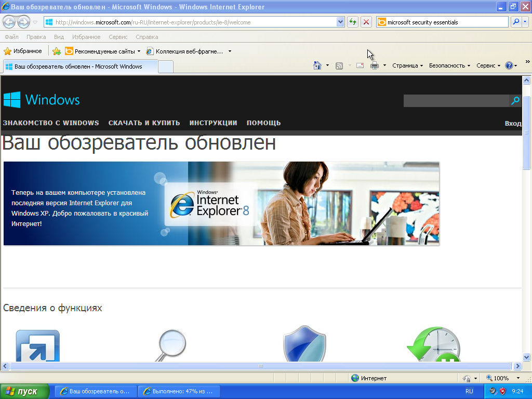Click the пуск Start button on taskbar
Image resolution: width=532 pixels, height=399 pixels.
[x=24, y=391]
